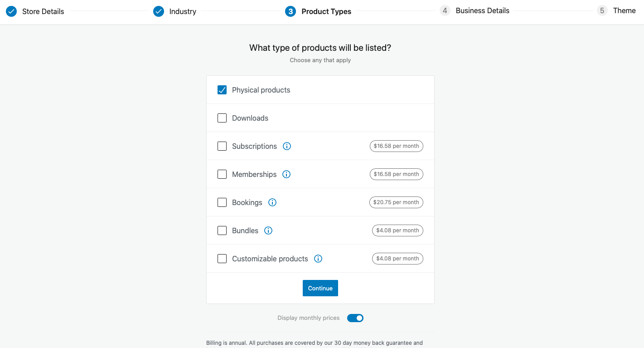Check the Bundles option

coord(222,230)
